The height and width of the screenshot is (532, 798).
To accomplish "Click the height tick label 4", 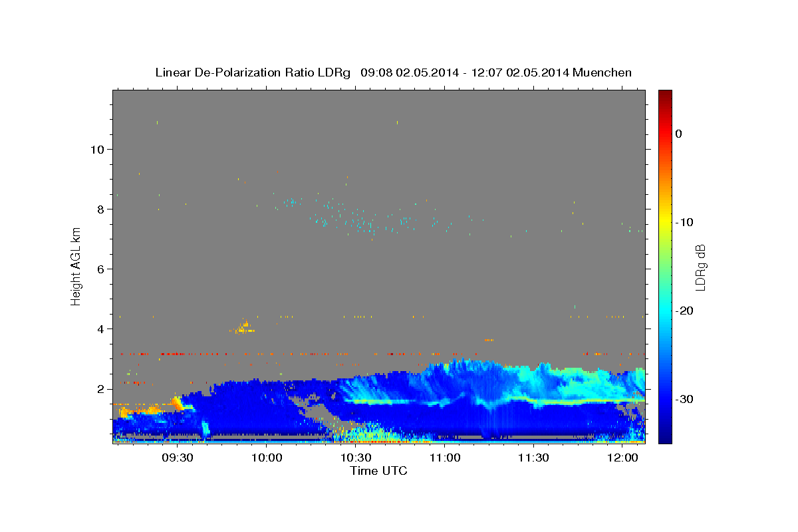I will pyautogui.click(x=101, y=329).
